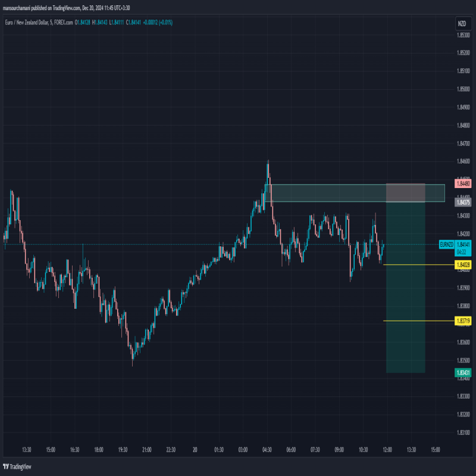Click the dotted current price line
The image size is (476, 476).
(x=178, y=245)
